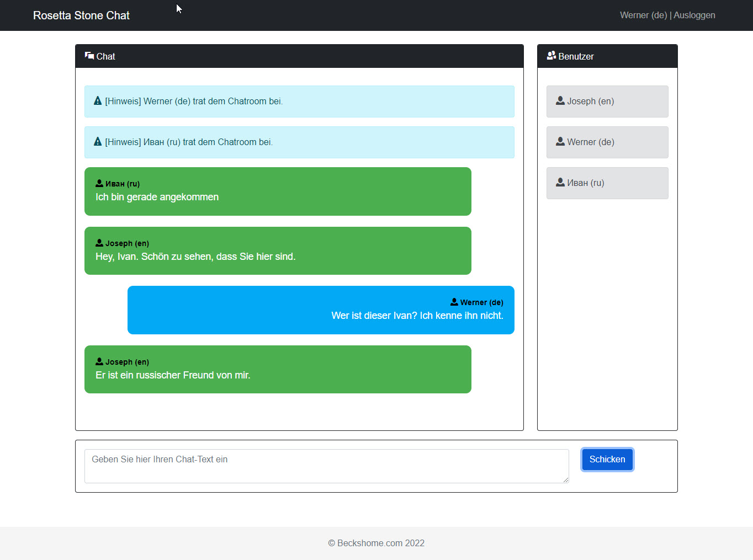Image resolution: width=753 pixels, height=560 pixels.
Task: Select Werner (de) in the Benutzer list
Action: tap(607, 142)
